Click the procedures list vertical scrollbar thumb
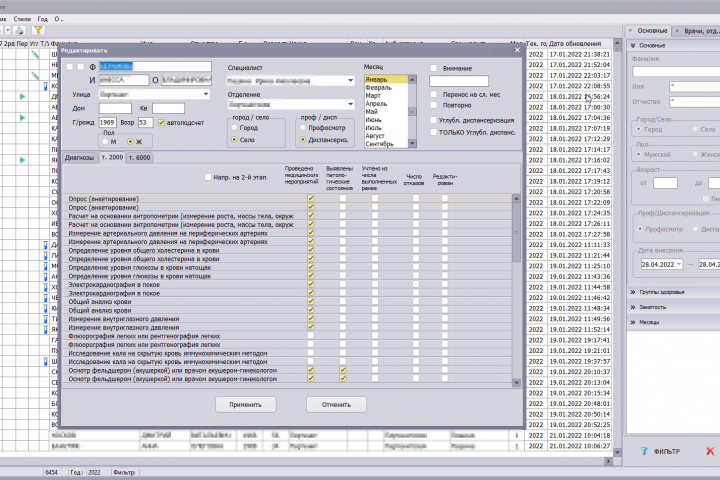The height and width of the screenshot is (480, 720). click(516, 232)
